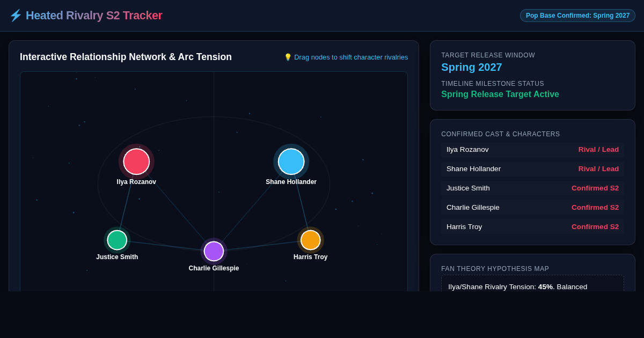Select the red Ilya Rozanov node
Viewport: 644px width, 338px height.
136,161
